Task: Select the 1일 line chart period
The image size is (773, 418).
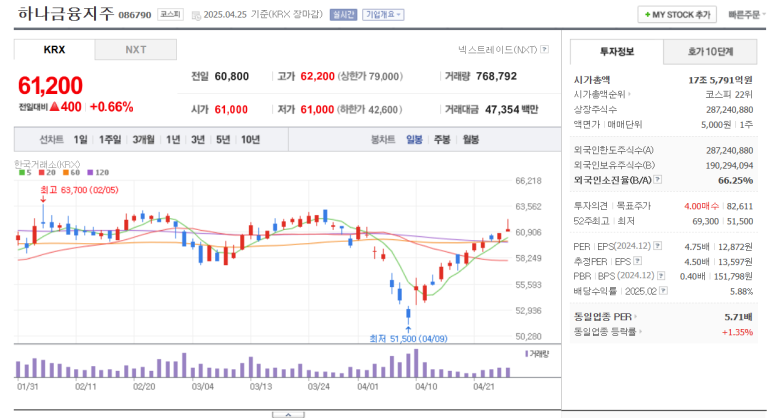Action: 80,139
